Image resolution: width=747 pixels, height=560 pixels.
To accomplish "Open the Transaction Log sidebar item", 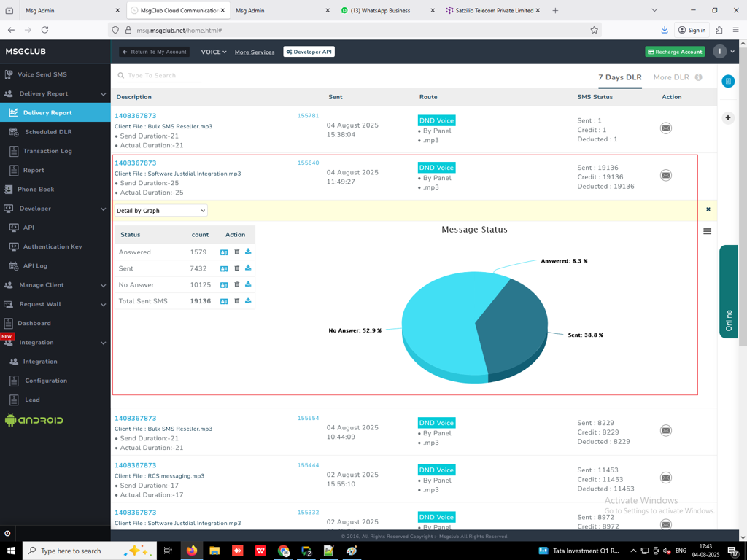I will click(47, 151).
